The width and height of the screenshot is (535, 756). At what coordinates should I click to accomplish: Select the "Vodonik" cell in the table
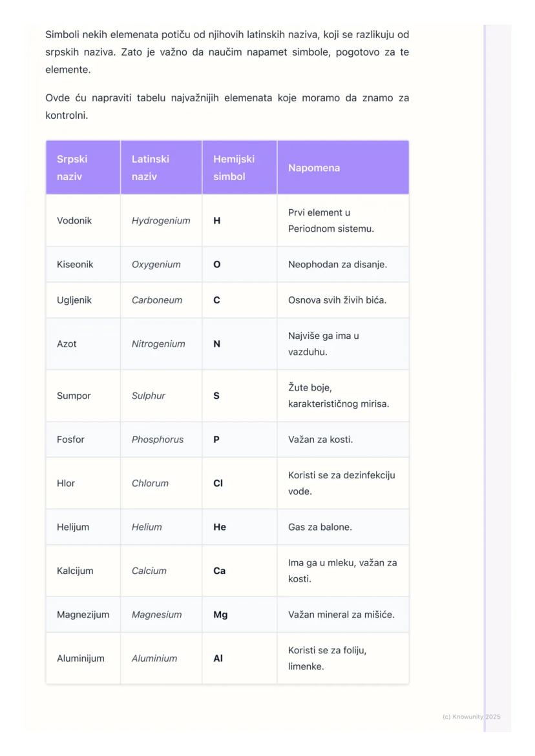pos(75,221)
